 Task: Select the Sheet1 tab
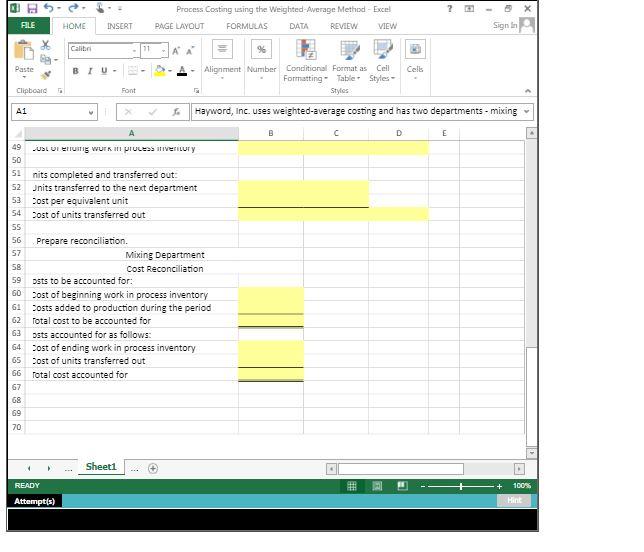click(x=101, y=467)
